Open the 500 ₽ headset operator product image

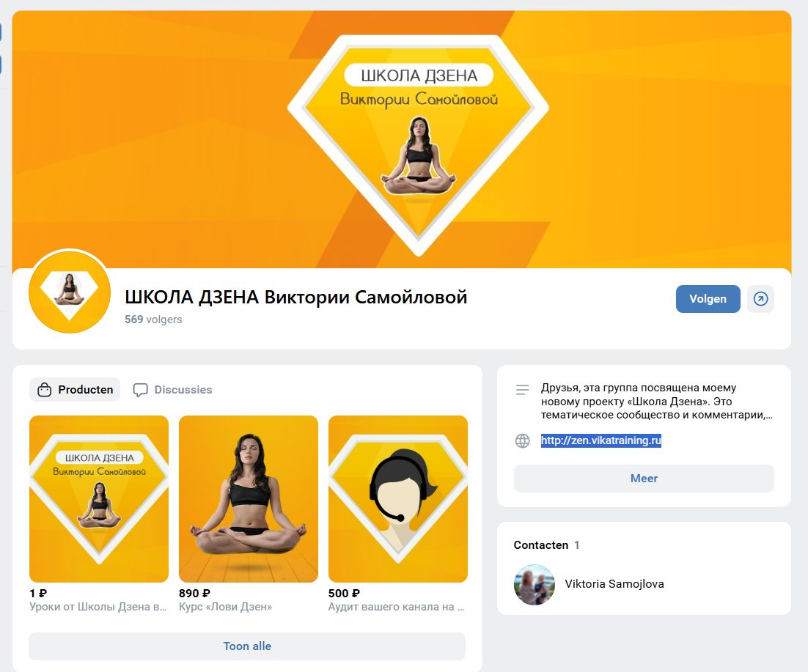[398, 499]
